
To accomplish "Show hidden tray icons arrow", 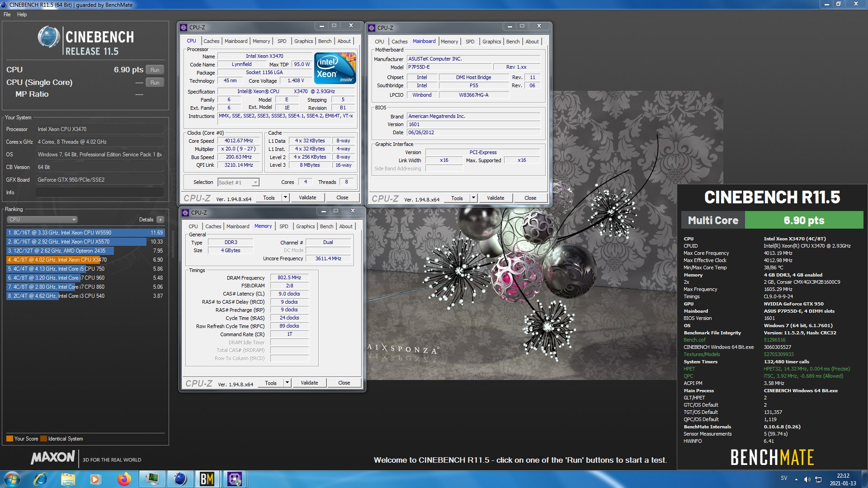I will coord(796,480).
